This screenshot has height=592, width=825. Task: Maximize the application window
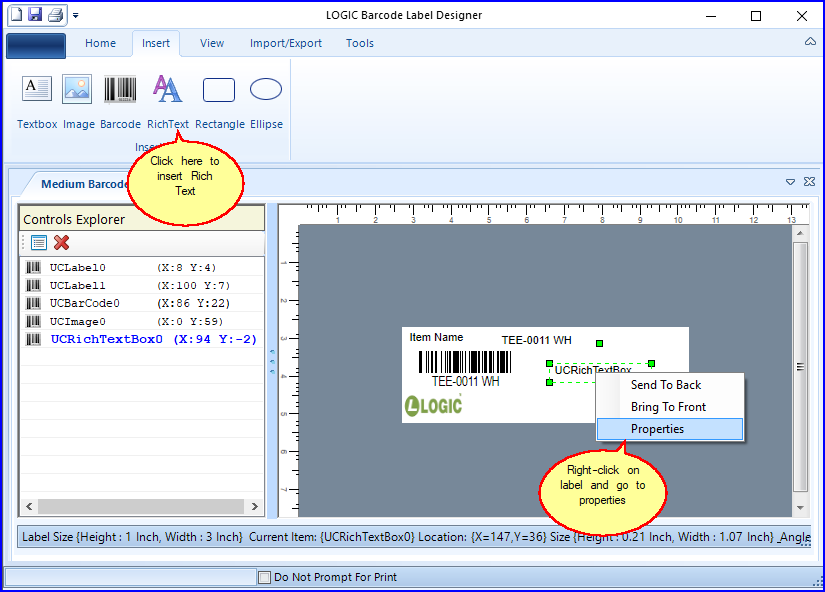[x=756, y=16]
